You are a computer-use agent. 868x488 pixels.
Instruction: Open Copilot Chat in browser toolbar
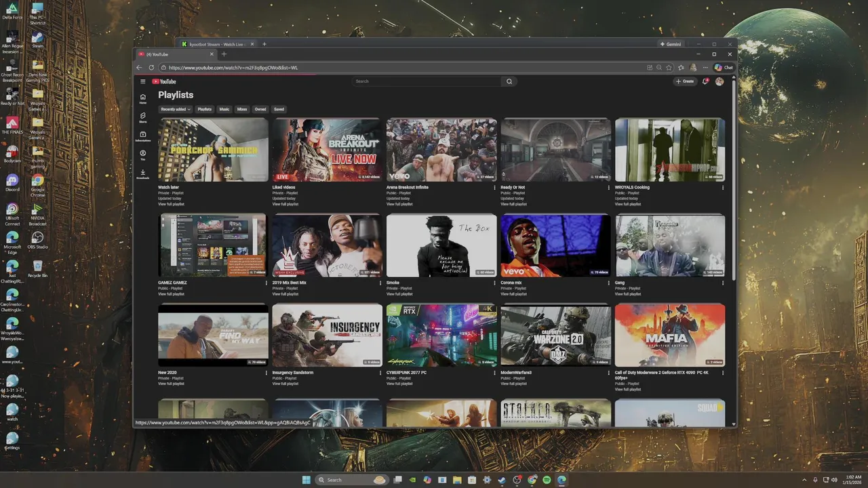click(x=724, y=68)
